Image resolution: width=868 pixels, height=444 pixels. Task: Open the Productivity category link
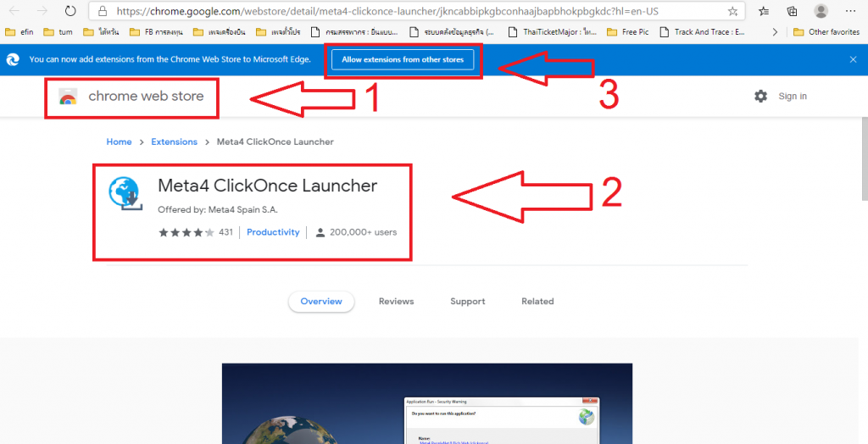tap(273, 232)
